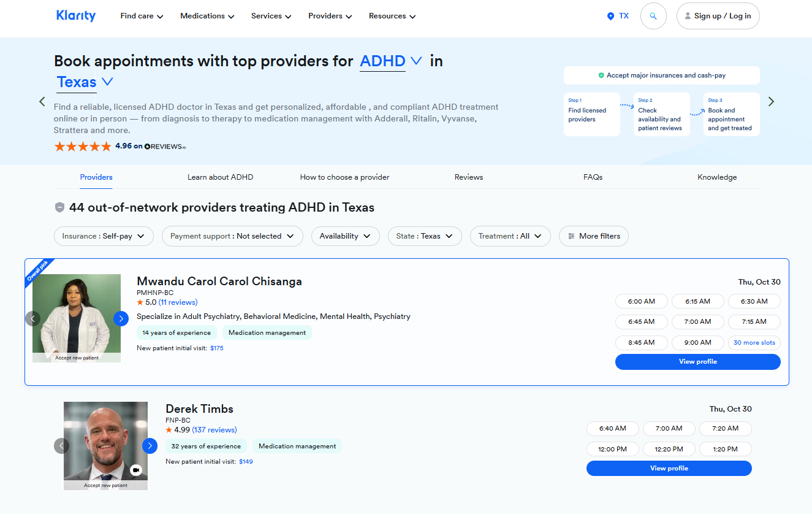The image size is (812, 514).
Task: Open Derek Timbs' 137 reviews link
Action: (214, 430)
